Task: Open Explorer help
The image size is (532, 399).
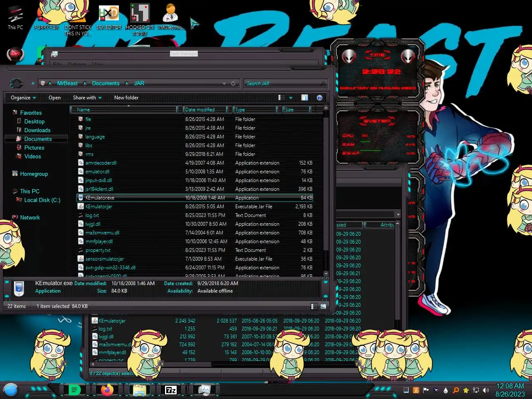Action: click(320, 98)
